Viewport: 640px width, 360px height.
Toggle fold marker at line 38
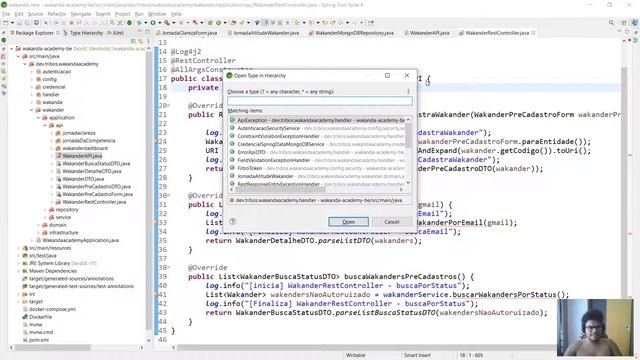[169, 267]
